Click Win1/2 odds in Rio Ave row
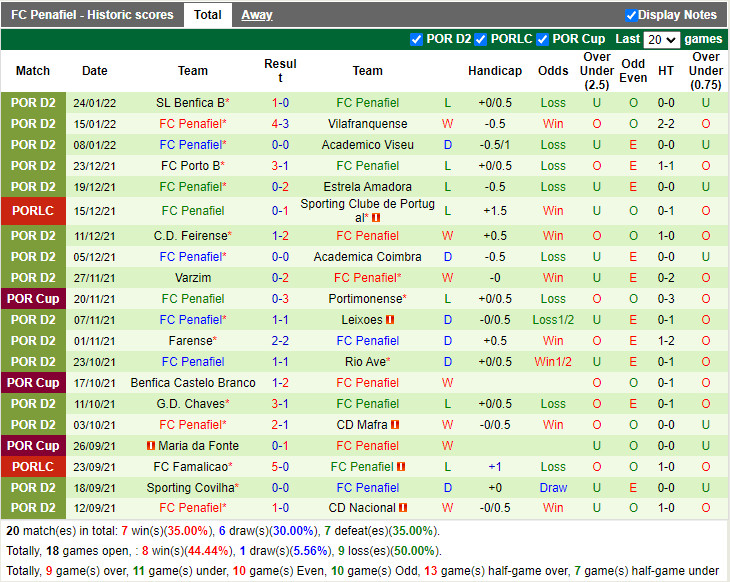 click(553, 362)
